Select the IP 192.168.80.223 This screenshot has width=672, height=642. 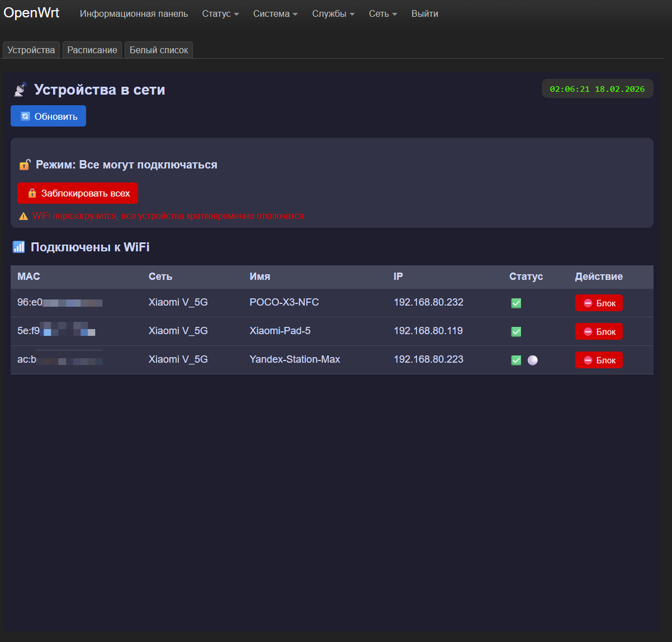tap(428, 359)
